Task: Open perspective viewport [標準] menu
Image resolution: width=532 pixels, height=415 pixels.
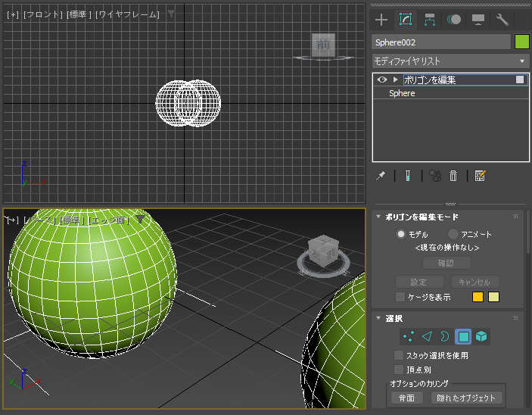Action: point(72,220)
